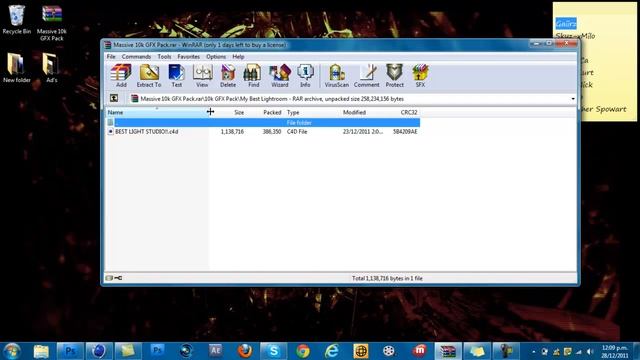
Task: Click the SFX toolbar icon
Action: 420,76
